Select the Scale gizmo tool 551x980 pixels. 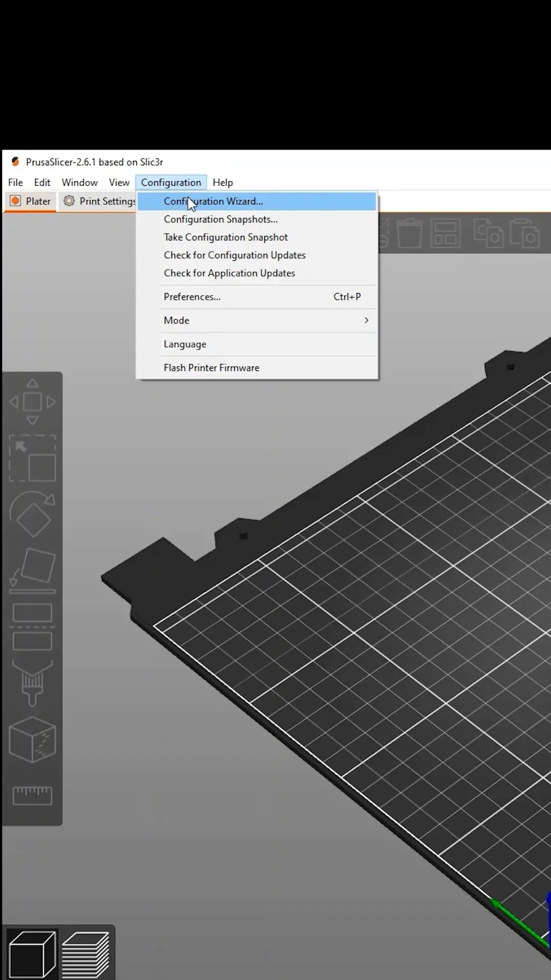point(32,458)
